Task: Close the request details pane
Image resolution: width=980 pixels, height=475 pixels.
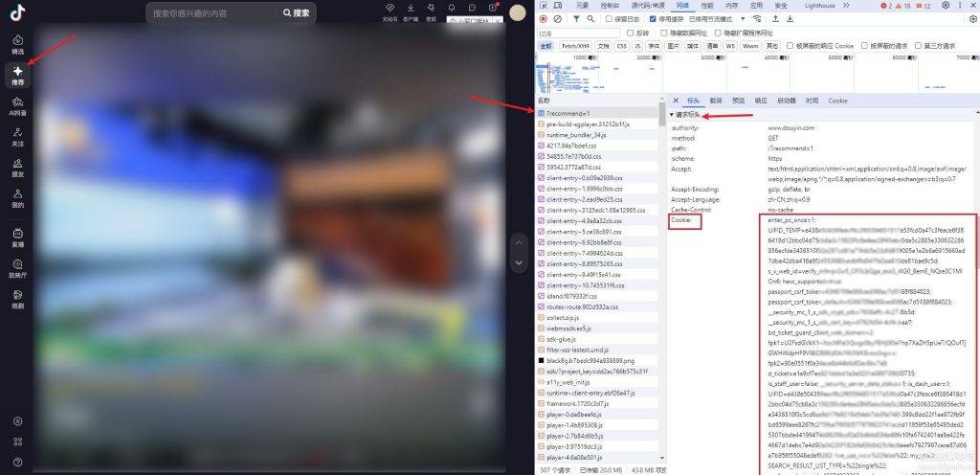Action: (x=676, y=101)
